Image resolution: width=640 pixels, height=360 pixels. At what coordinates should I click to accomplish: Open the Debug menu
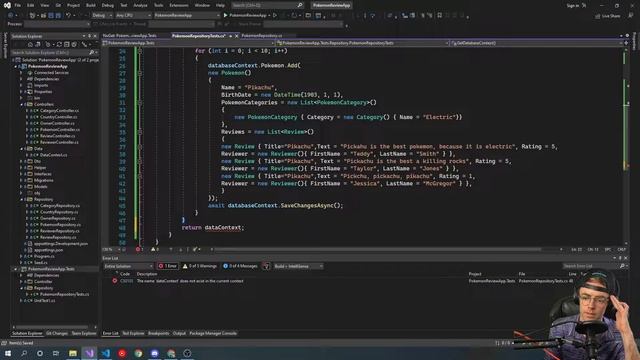[108, 5]
